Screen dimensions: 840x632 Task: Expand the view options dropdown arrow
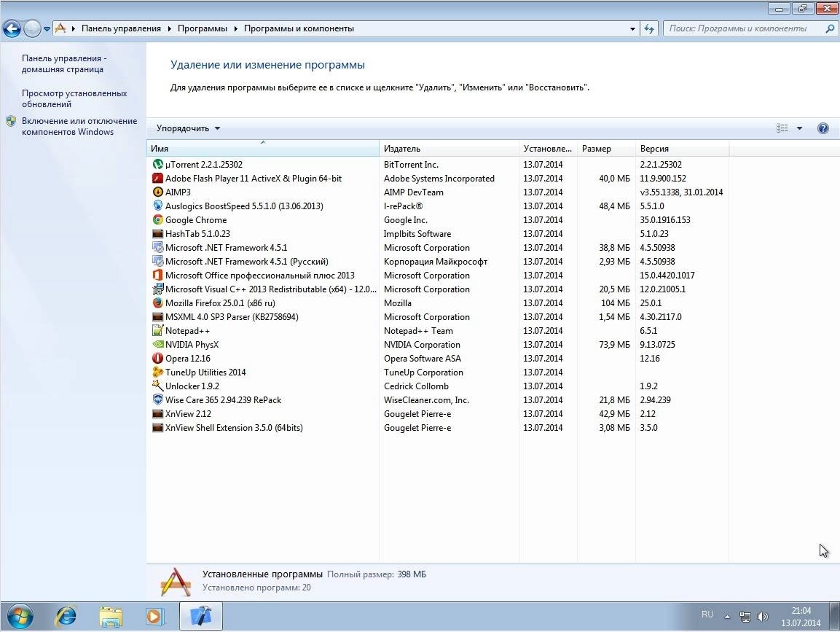click(x=799, y=128)
